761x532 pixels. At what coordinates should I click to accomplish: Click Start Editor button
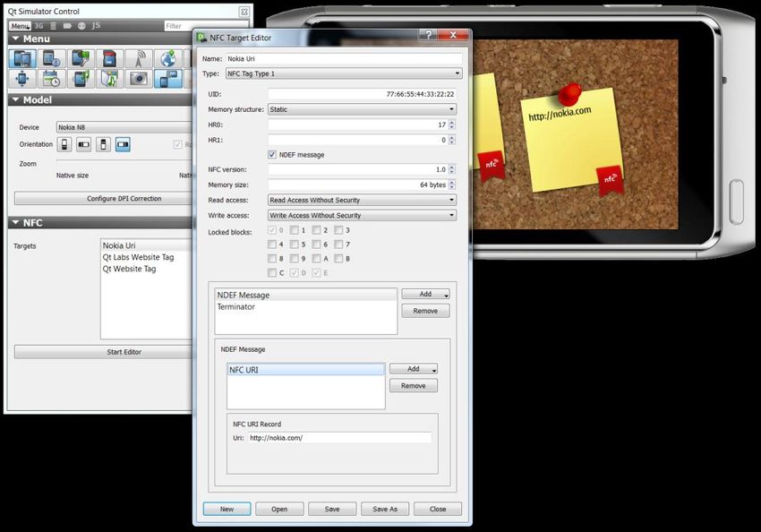(x=103, y=352)
